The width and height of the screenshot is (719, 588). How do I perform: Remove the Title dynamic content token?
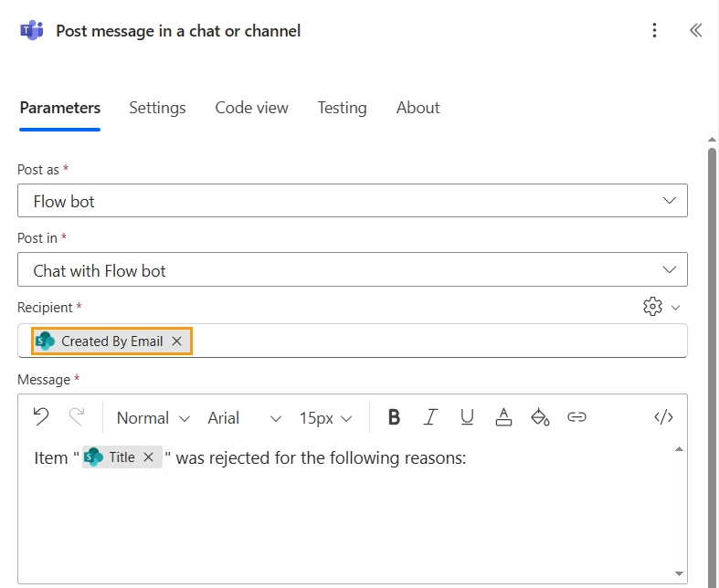(148, 457)
